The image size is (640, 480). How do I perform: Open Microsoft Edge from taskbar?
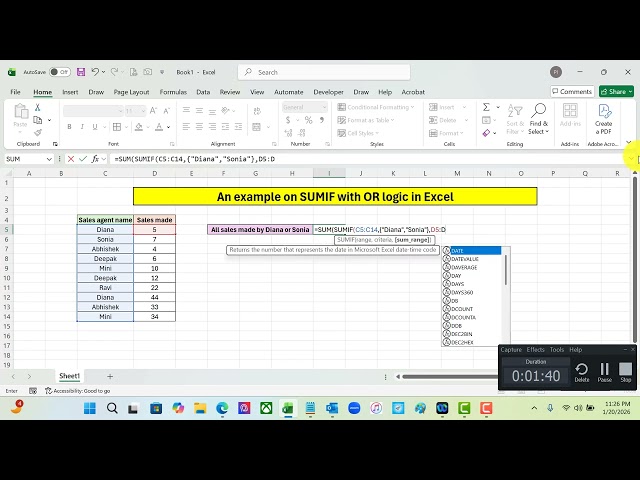222,408
